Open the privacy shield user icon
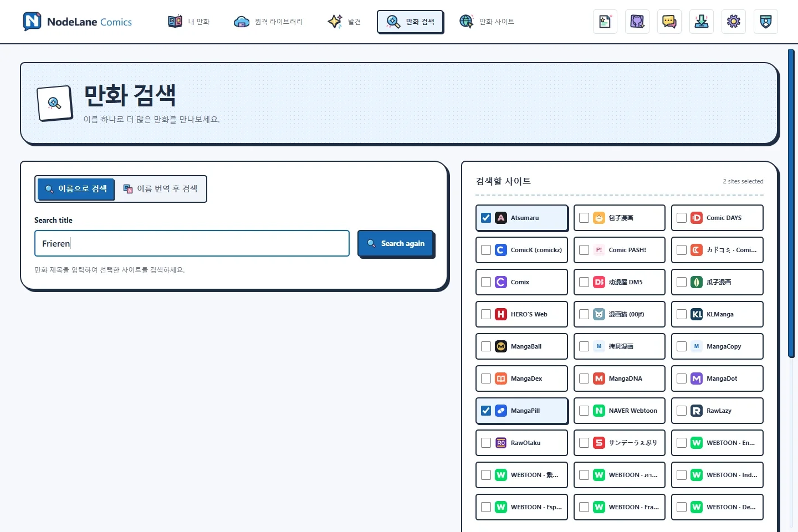 pyautogui.click(x=765, y=22)
